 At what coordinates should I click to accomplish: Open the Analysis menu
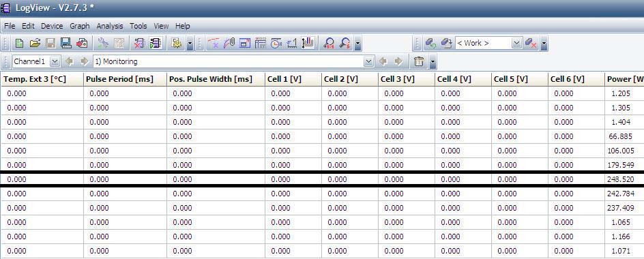(x=110, y=26)
